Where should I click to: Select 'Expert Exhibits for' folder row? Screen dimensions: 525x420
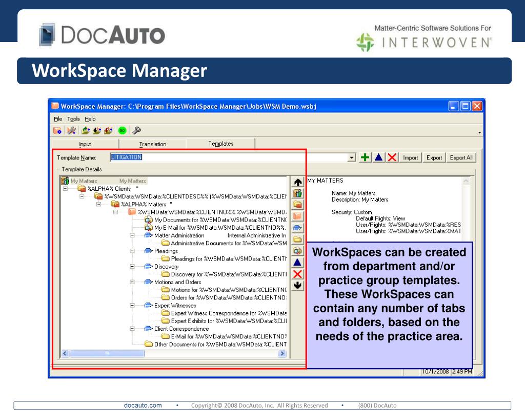tap(225, 321)
